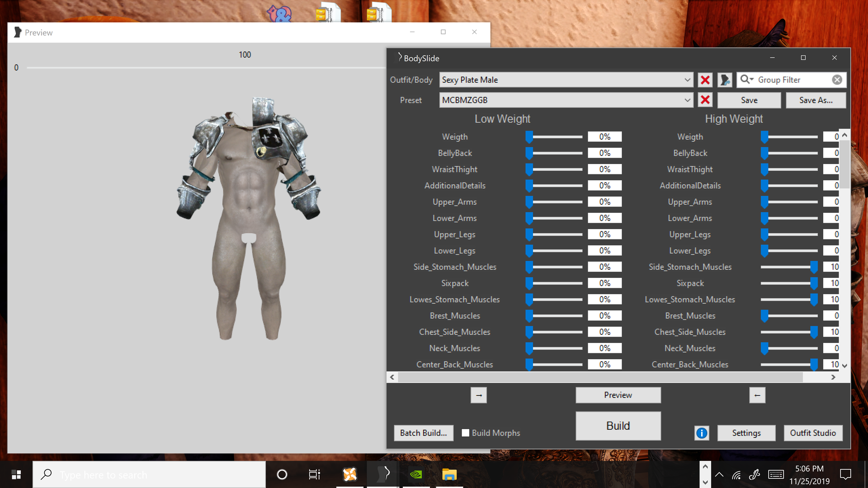Expand the Preset dropdown list

click(x=687, y=100)
